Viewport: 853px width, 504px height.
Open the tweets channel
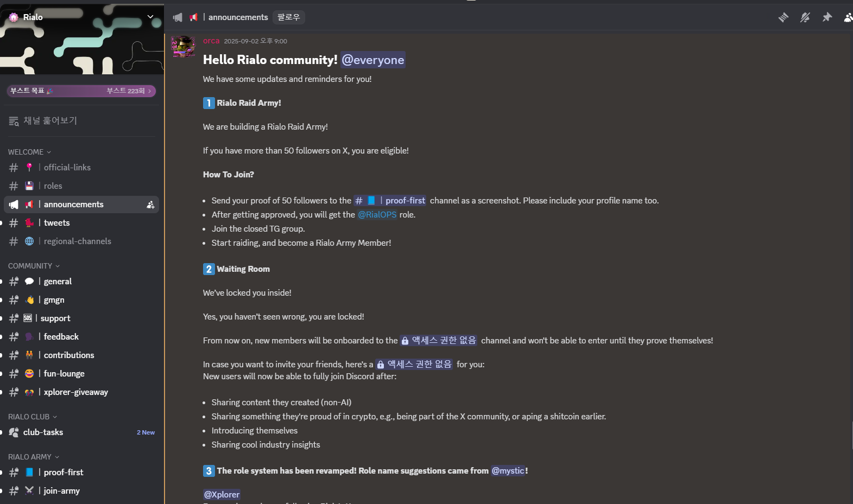point(81,223)
